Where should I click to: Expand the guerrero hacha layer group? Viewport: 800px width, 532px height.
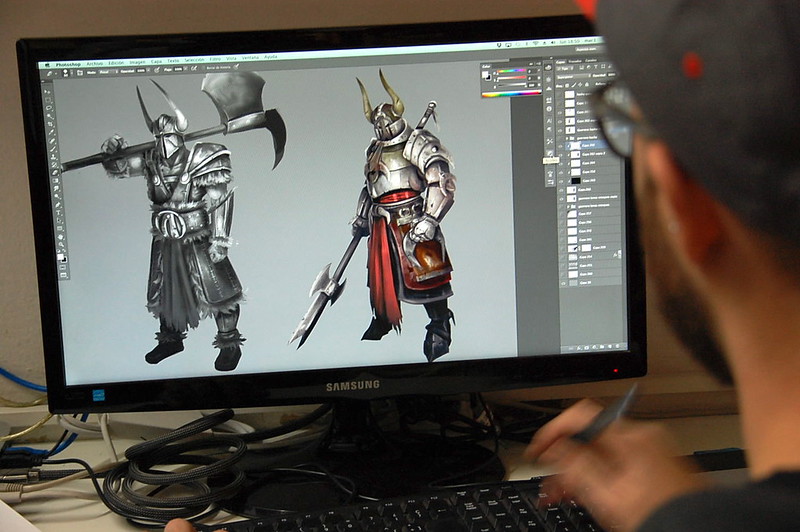tap(567, 138)
